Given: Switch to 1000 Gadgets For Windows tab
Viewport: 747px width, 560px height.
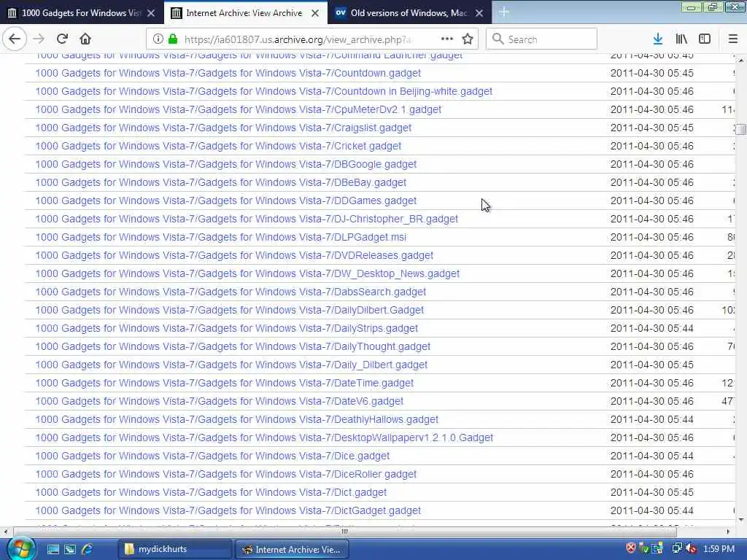Looking at the screenshot, I should tap(82, 13).
